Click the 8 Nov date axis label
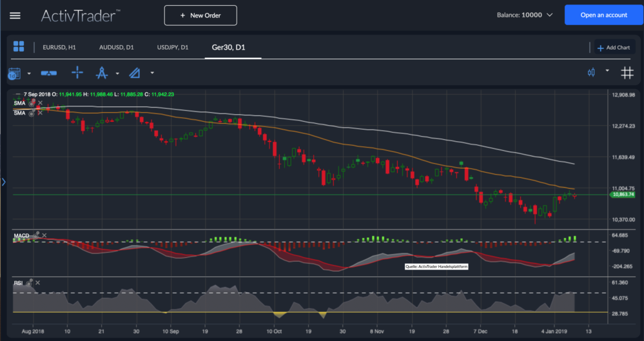Viewport: 644px width, 341px height. [377, 331]
